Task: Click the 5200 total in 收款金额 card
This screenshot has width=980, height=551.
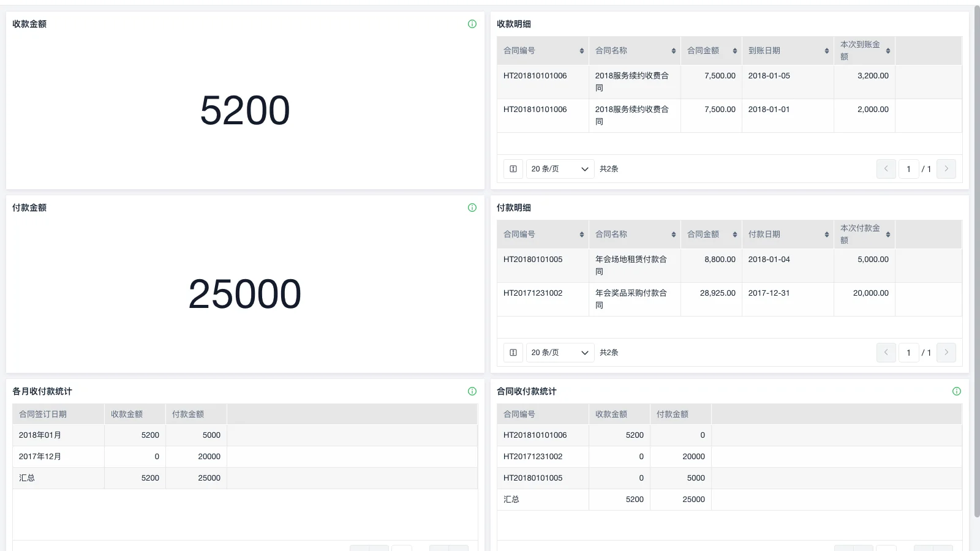Action: [x=245, y=110]
